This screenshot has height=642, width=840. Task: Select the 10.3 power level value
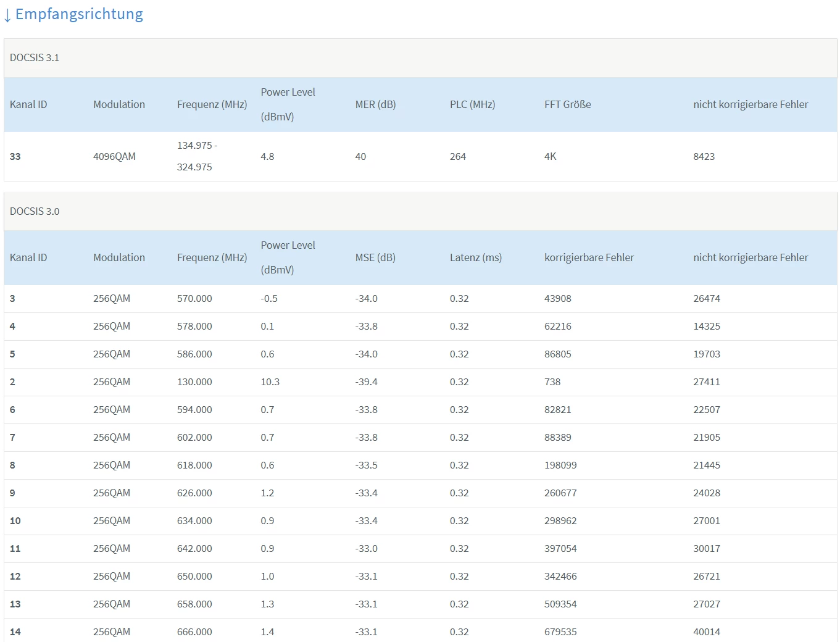tap(270, 381)
